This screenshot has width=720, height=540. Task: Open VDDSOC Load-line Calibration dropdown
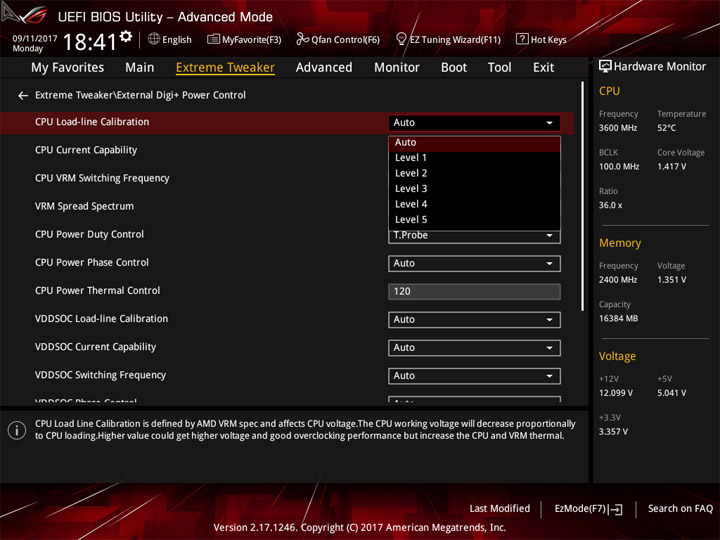pos(474,320)
